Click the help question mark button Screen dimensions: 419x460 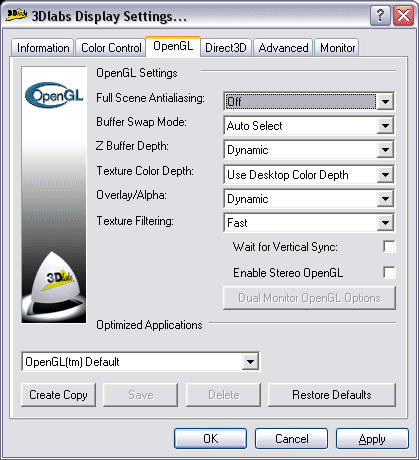[x=380, y=16]
